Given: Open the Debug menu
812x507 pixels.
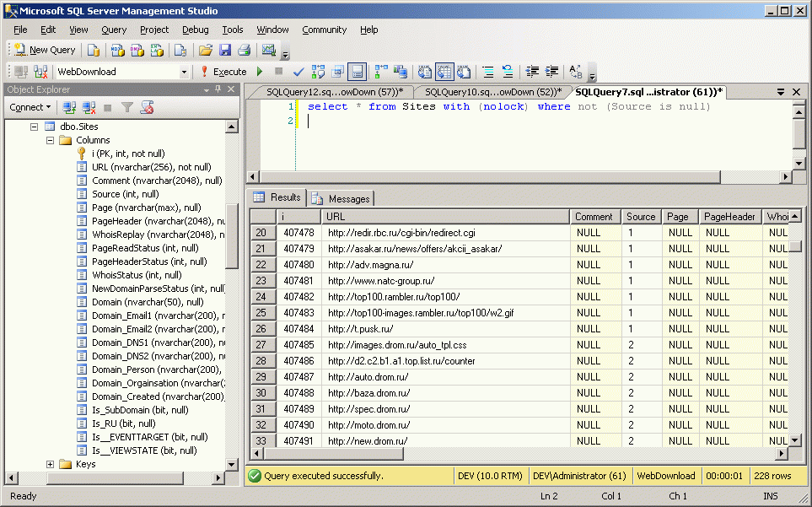Looking at the screenshot, I should [x=196, y=30].
